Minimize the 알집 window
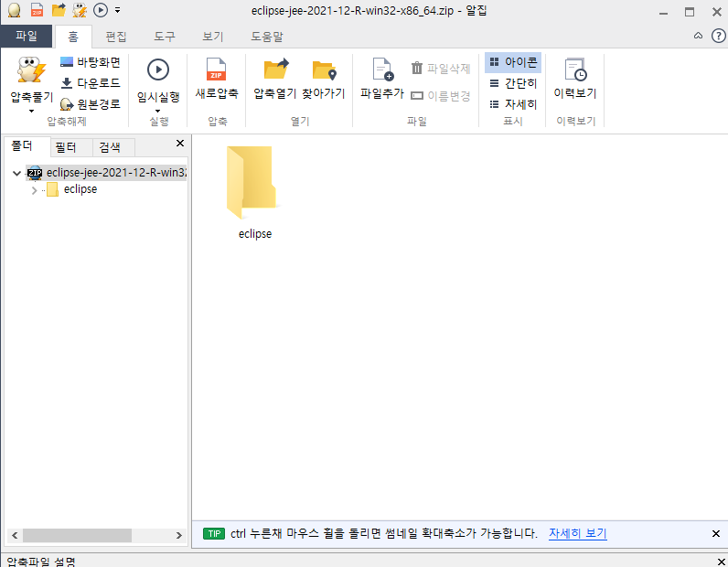Screen dimensions: 728x567 pos(663,12)
